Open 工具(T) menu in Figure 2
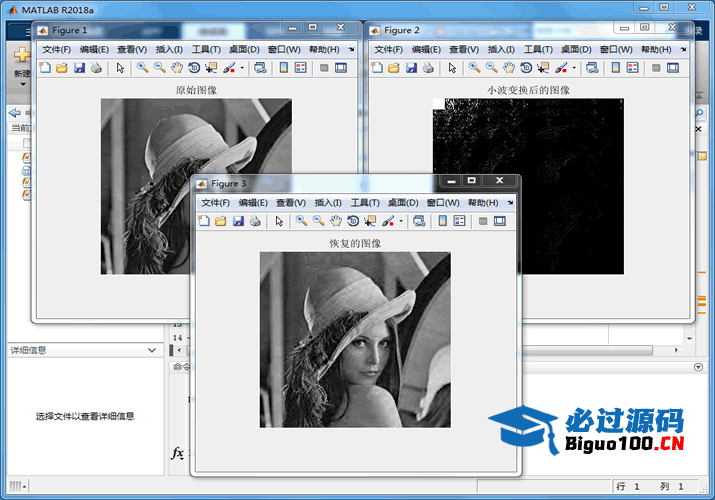The height and width of the screenshot is (500, 715). click(x=538, y=49)
